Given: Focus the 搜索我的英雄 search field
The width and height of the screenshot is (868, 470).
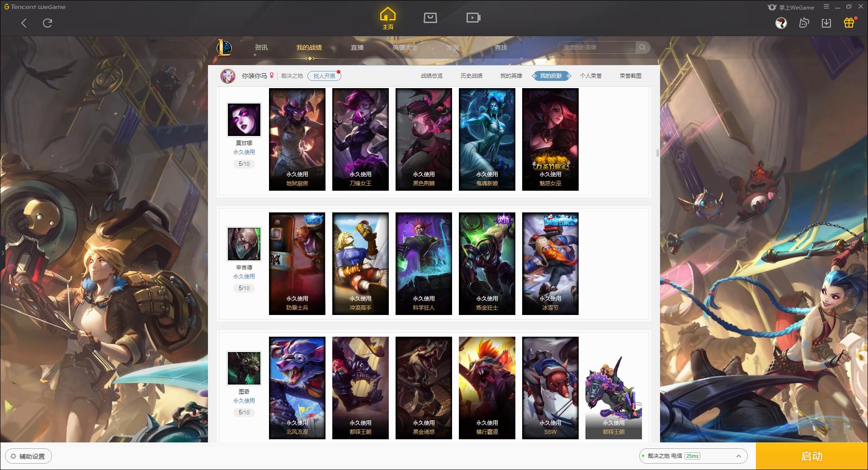Looking at the screenshot, I should coord(598,47).
